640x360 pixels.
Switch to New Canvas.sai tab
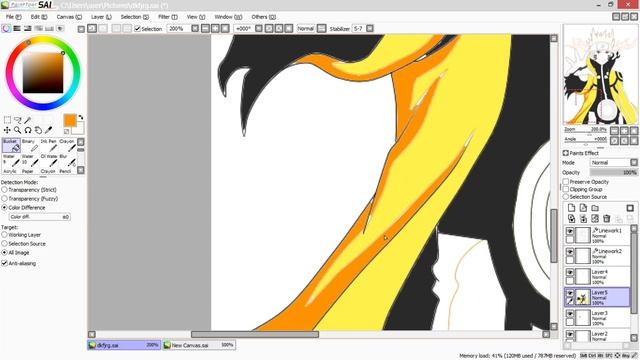point(199,345)
